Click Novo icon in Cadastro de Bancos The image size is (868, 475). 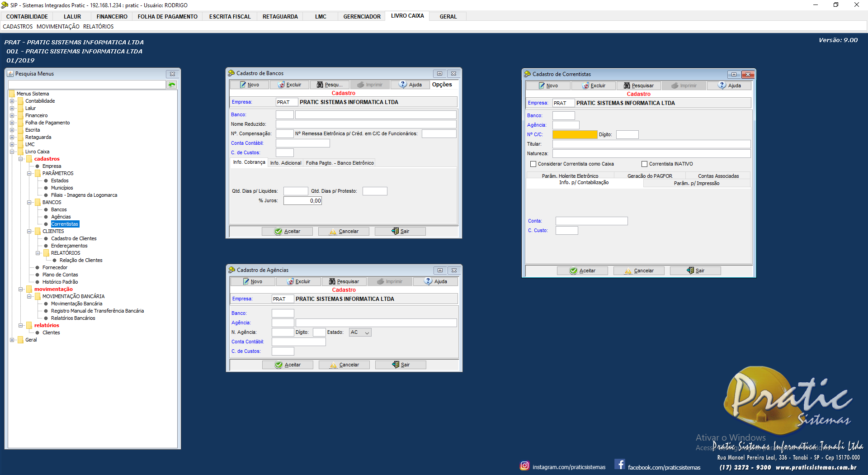point(243,85)
